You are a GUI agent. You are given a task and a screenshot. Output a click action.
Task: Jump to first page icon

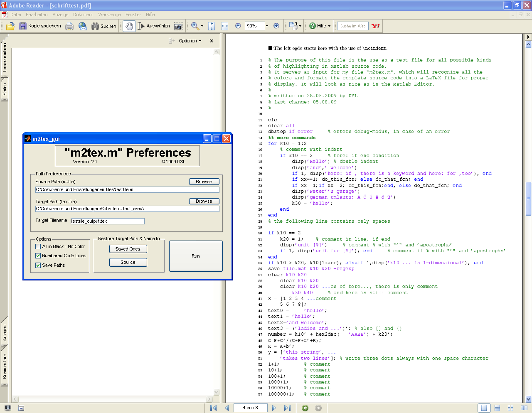[x=213, y=408]
